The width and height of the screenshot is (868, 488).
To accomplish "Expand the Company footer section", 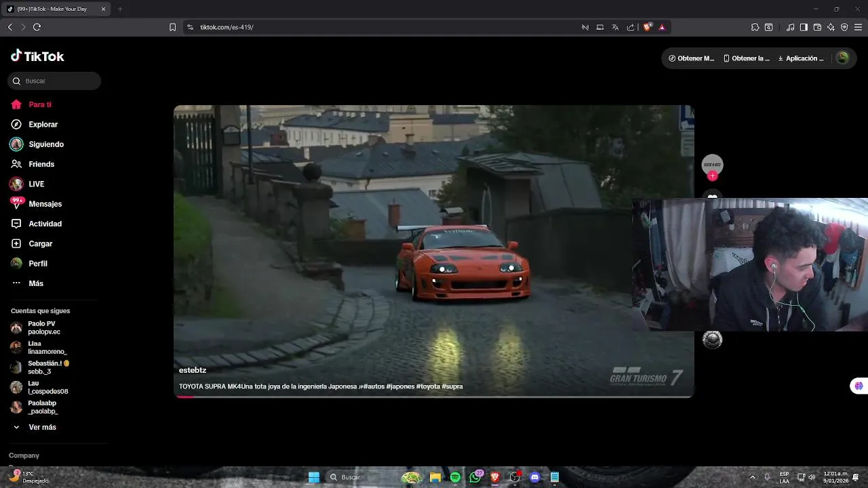I will [24, 455].
